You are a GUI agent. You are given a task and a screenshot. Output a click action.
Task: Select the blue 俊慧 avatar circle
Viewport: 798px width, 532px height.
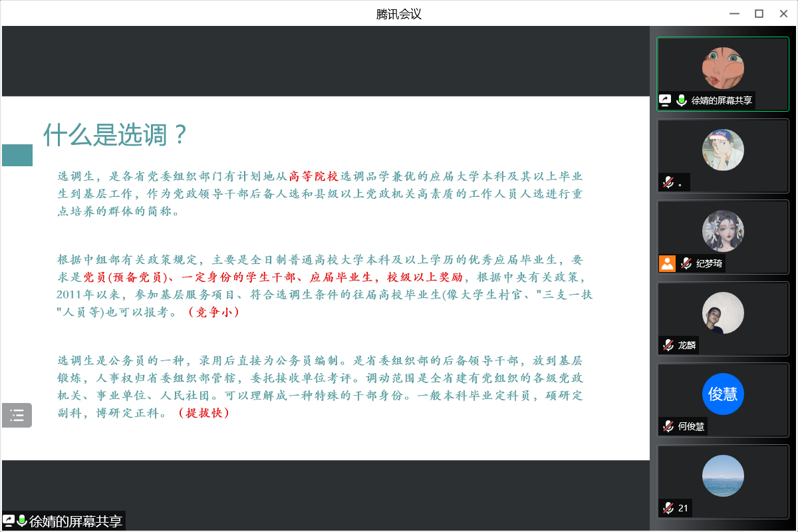[x=723, y=394]
